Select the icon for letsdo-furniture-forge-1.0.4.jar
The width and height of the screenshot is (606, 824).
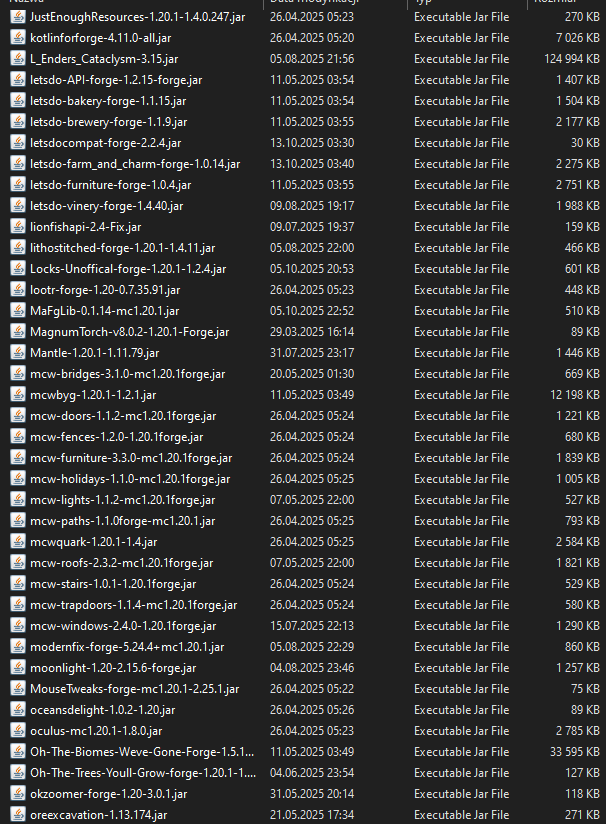click(18, 185)
